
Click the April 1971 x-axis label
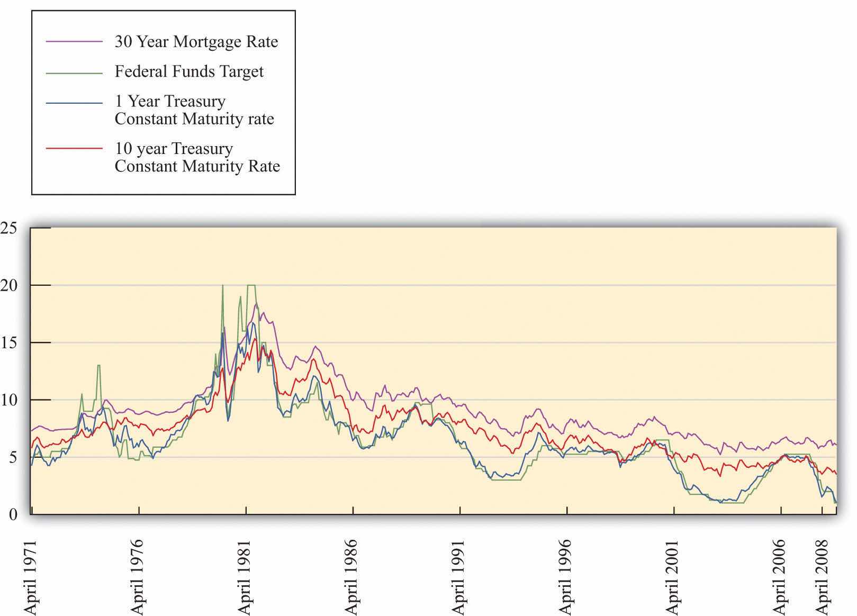(31, 577)
